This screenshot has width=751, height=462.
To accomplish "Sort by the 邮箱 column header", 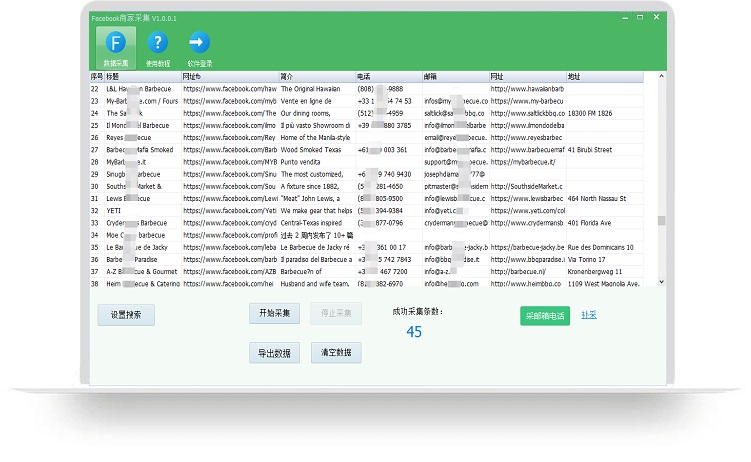I will pyautogui.click(x=455, y=77).
